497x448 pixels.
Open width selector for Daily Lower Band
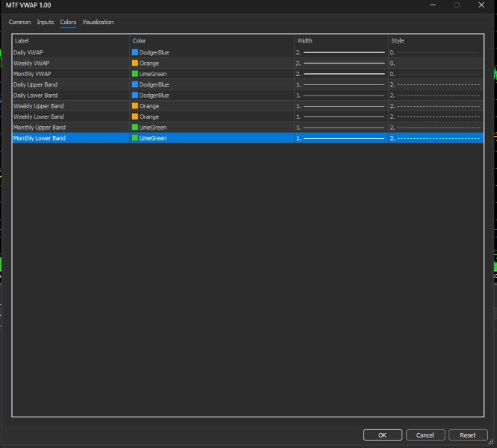coord(341,95)
